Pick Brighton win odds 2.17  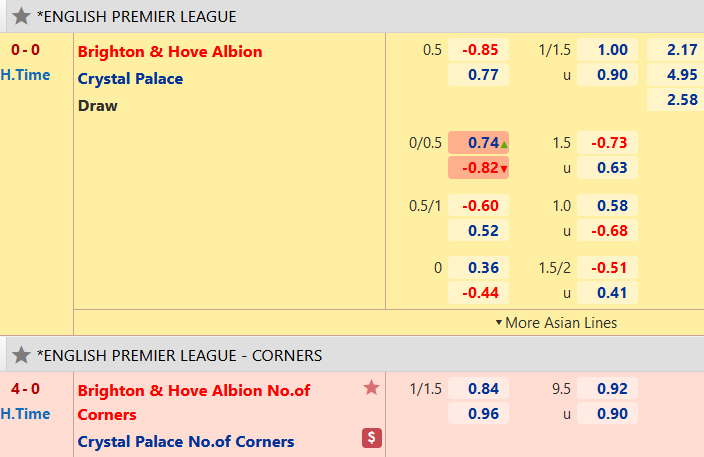(672, 50)
